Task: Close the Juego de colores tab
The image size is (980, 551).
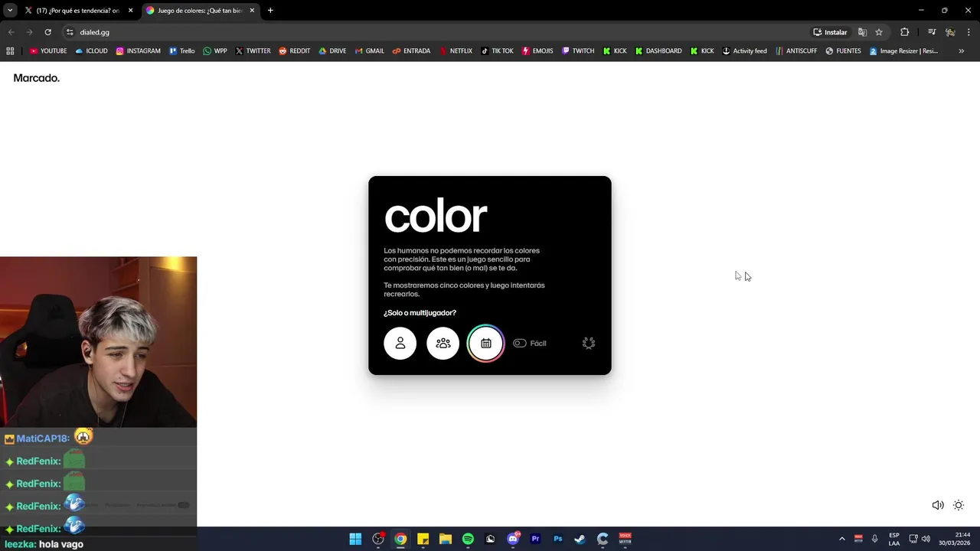Action: click(252, 11)
